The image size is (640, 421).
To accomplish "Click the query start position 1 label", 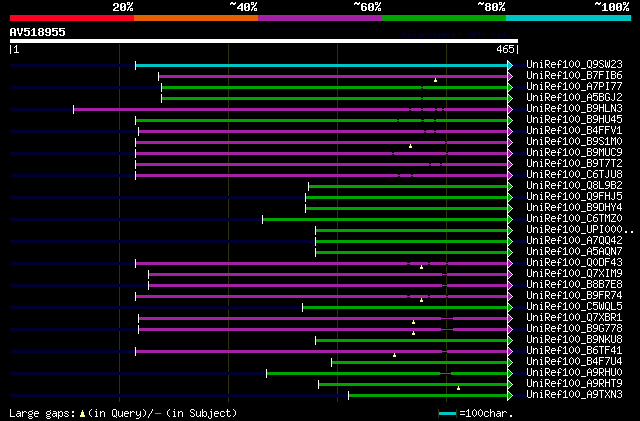I will coord(16,49).
